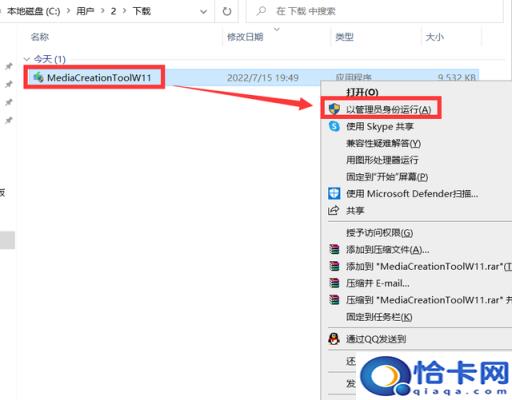Choose 兼容性疑难解答(Y)
The width and height of the screenshot is (512, 400).
tap(383, 143)
